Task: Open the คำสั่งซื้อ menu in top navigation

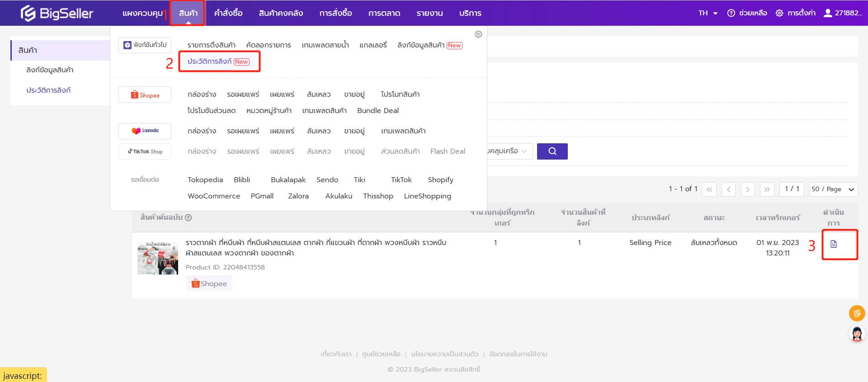Action: (x=228, y=13)
